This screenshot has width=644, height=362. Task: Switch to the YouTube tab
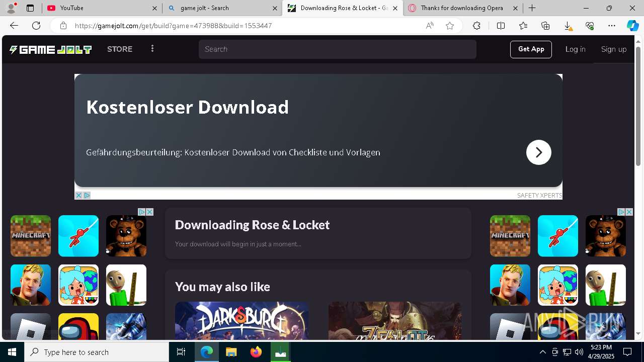click(x=101, y=8)
